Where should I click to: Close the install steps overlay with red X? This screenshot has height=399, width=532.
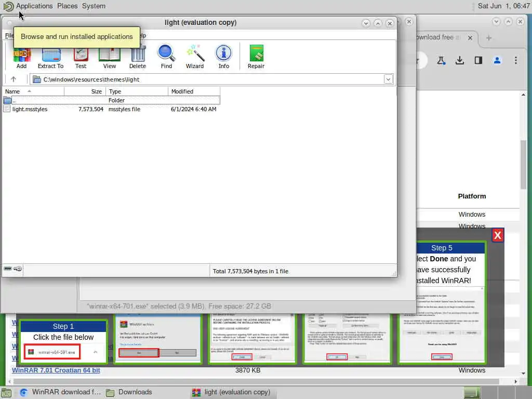coord(498,235)
